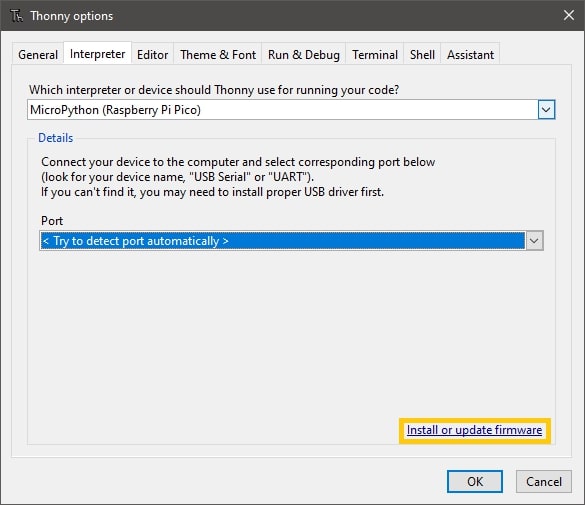This screenshot has width=585, height=505.
Task: Click the 'Connect your device to the computer' line
Action: coord(238,162)
